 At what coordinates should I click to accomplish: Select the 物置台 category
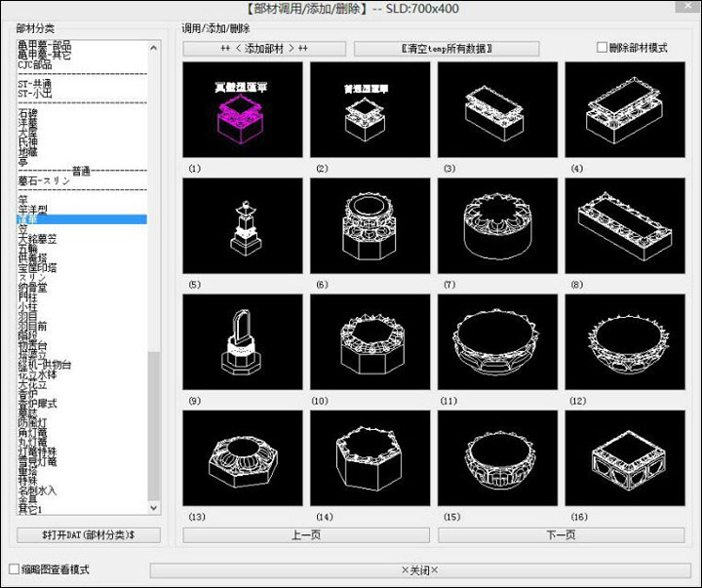click(x=32, y=345)
